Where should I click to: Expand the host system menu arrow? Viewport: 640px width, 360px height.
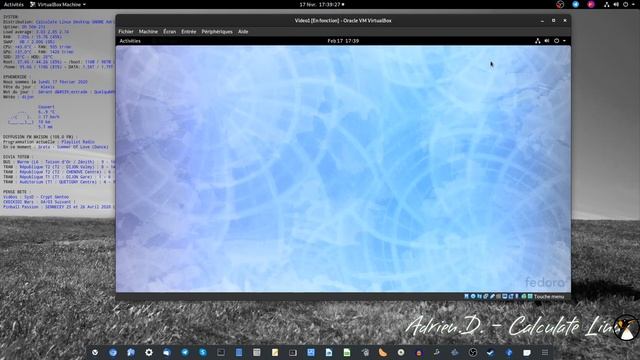(633, 4)
